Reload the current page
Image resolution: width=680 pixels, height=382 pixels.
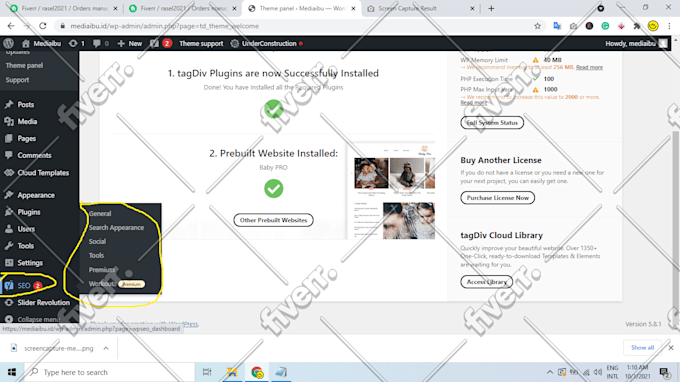tap(42, 26)
